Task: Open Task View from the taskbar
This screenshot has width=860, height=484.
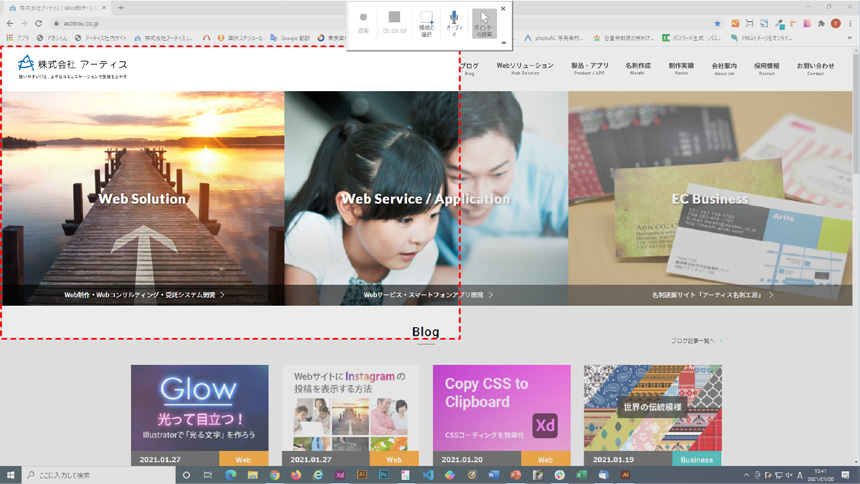Action: (207, 475)
